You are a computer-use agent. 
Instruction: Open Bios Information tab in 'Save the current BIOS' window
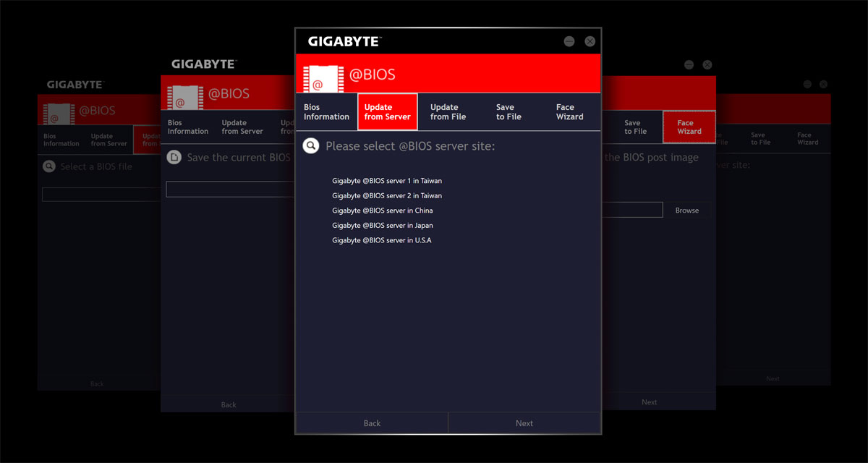pyautogui.click(x=188, y=127)
